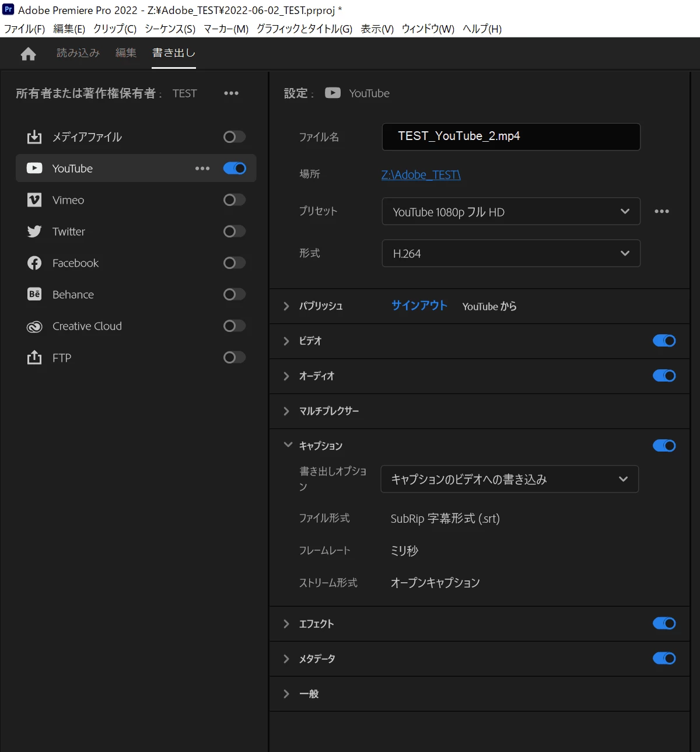This screenshot has height=752, width=700.
Task: Turn off the エフェクト section toggle
Action: 664,623
